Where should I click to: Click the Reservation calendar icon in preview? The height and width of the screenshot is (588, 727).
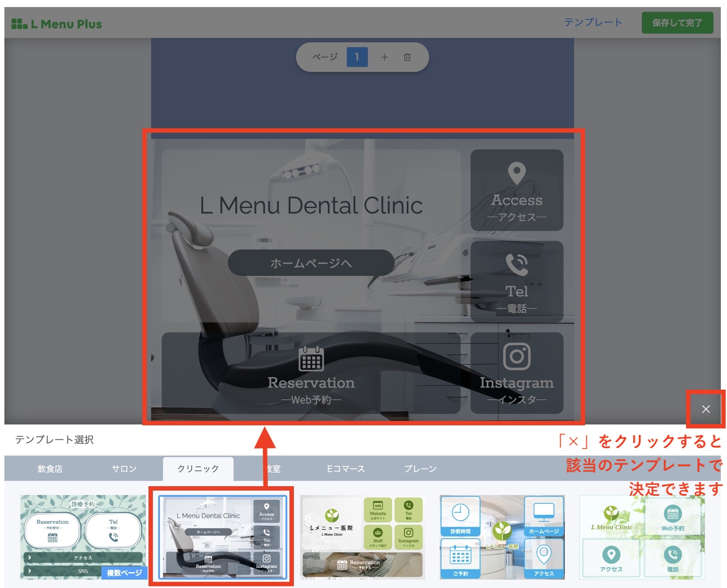tap(311, 358)
